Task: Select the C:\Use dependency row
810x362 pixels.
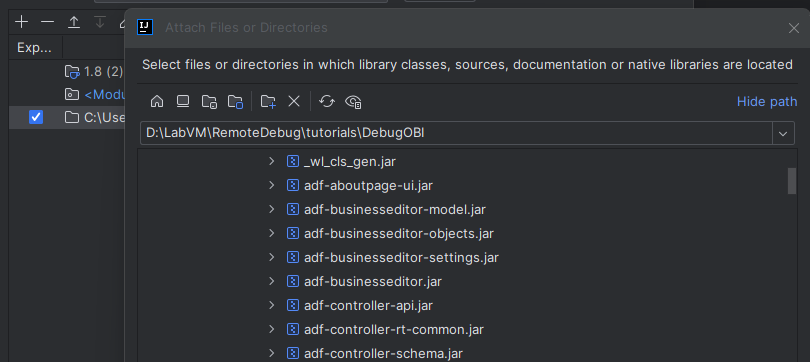Action: click(x=67, y=117)
